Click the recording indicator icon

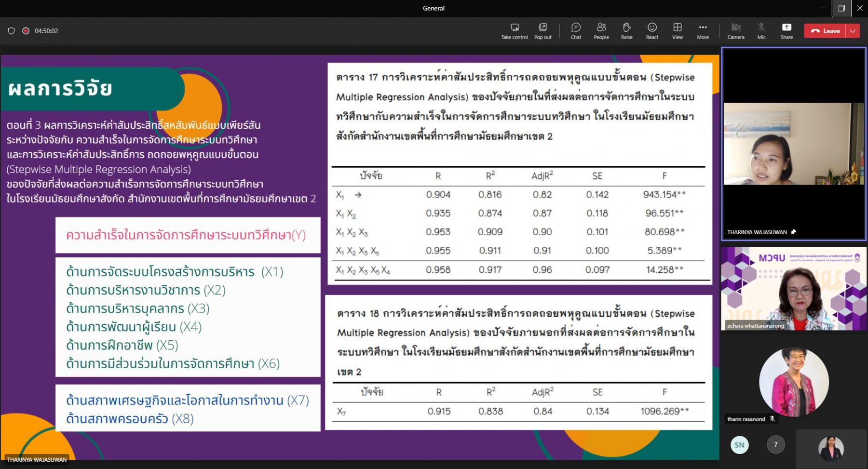click(x=26, y=31)
